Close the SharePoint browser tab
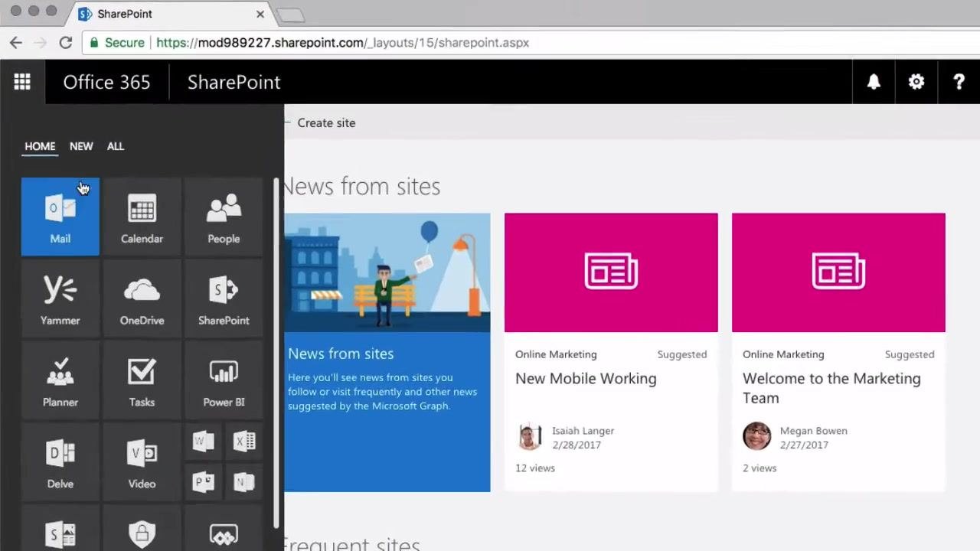The width and height of the screenshot is (980, 551). click(x=260, y=14)
